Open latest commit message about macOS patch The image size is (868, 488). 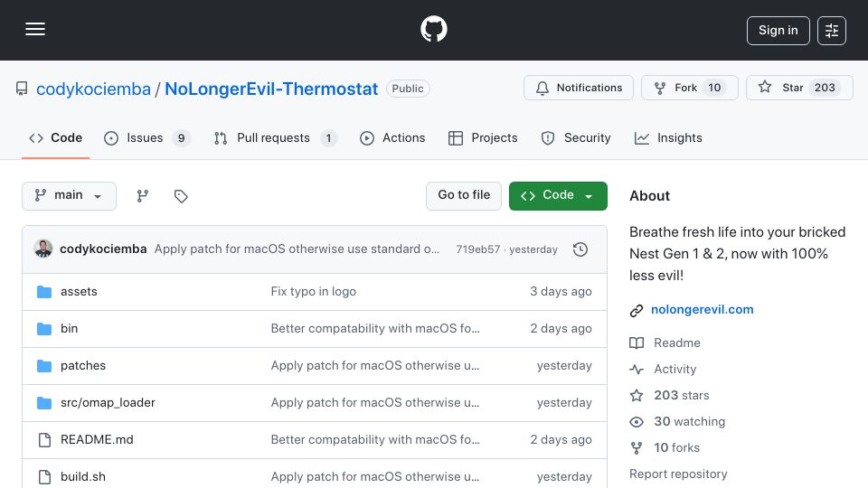coord(297,249)
